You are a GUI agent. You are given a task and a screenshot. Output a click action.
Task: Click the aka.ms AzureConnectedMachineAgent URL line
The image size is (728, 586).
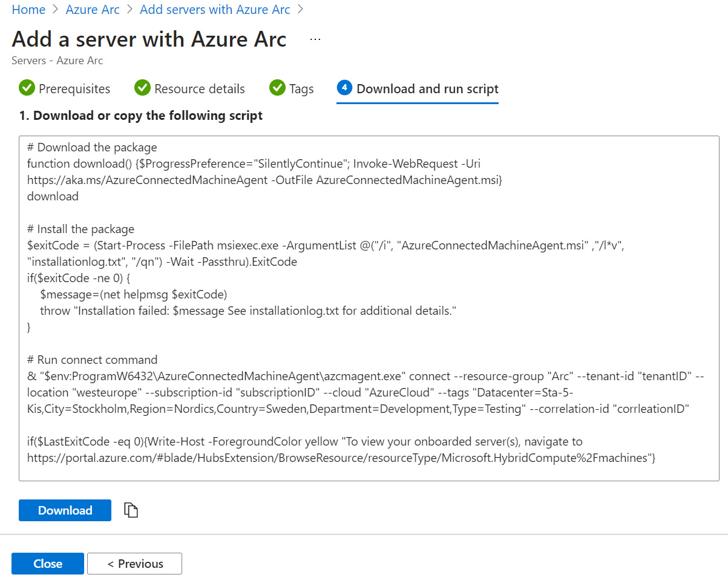point(265,180)
